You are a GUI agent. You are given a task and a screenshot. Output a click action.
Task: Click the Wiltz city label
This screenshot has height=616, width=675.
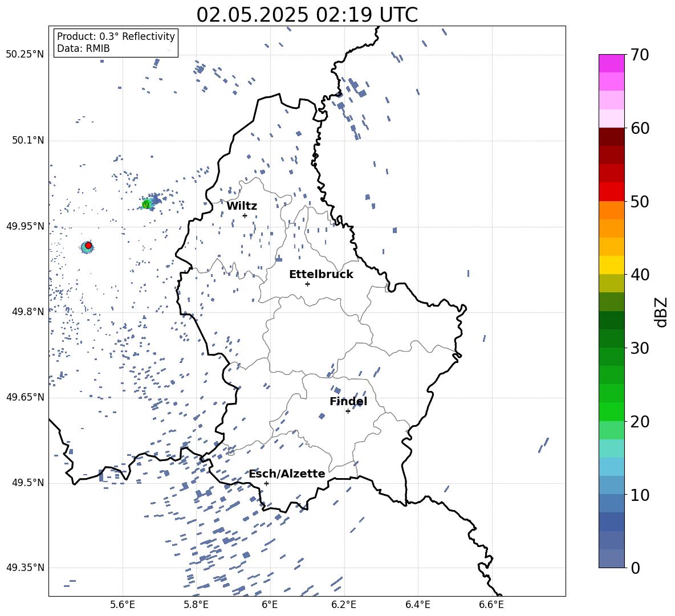(x=242, y=206)
